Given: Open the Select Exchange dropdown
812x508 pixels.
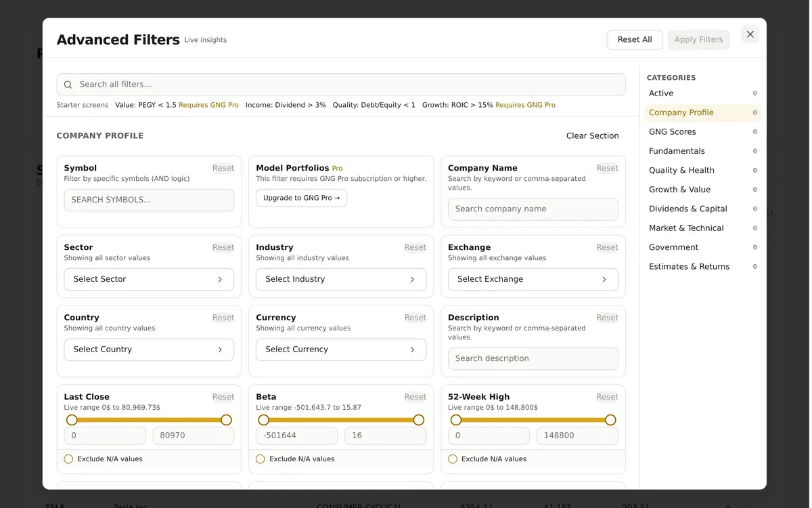Looking at the screenshot, I should click(x=533, y=279).
